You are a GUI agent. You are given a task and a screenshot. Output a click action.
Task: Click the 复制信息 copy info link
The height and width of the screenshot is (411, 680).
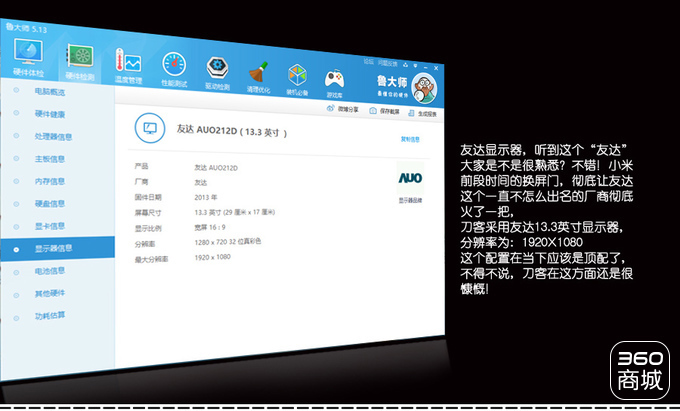(410, 139)
